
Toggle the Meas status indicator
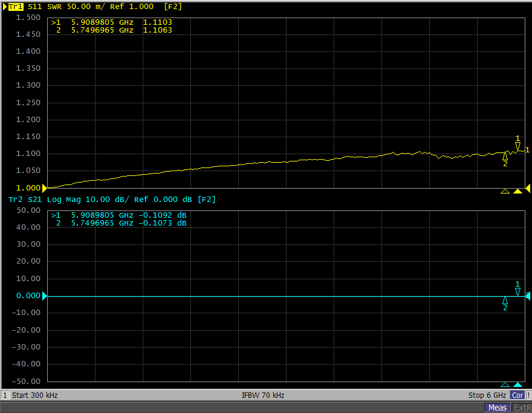coord(498,408)
